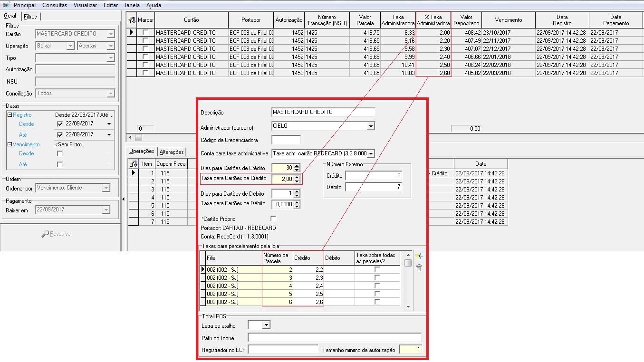Click the Valor Parcela column header
644x362 pixels.
pyautogui.click(x=365, y=20)
